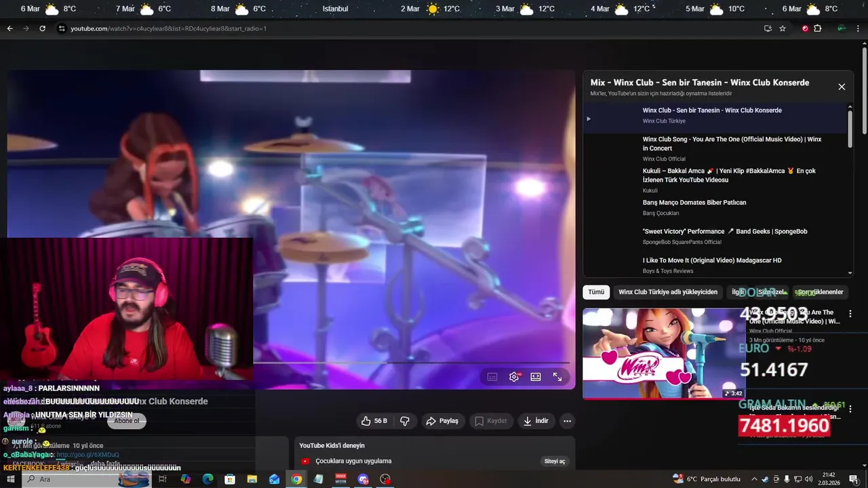Like the video (56 B)
This screenshot has height=488, width=868.
pos(374,421)
